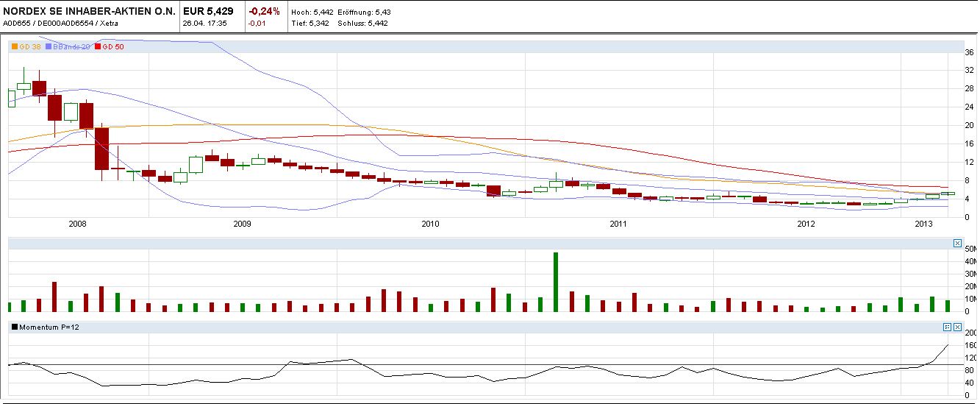Click the tallest green volume bar

click(556, 283)
